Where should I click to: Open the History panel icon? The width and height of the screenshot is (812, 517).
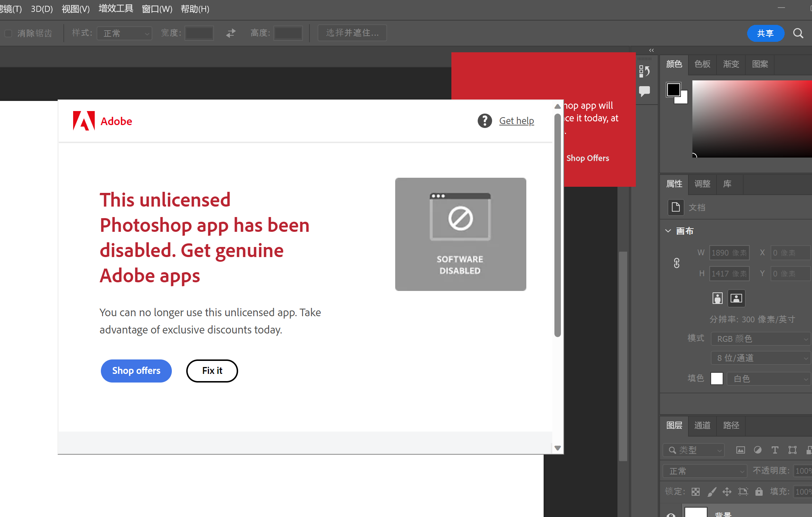pos(644,71)
